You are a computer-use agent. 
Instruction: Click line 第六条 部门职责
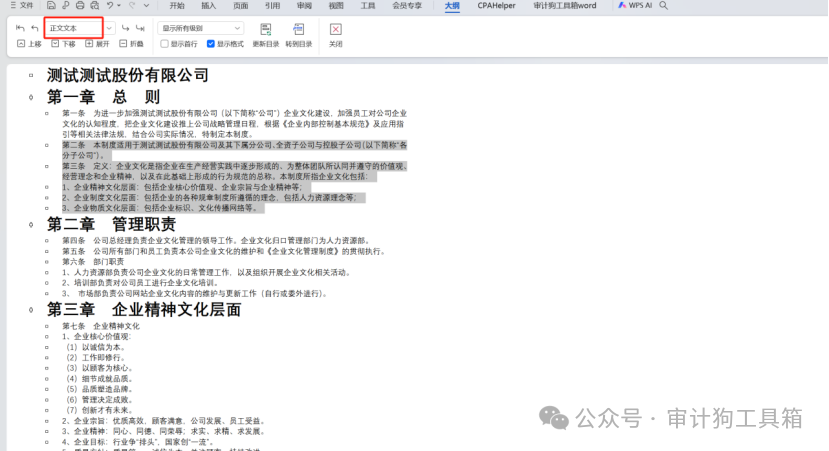(93, 262)
